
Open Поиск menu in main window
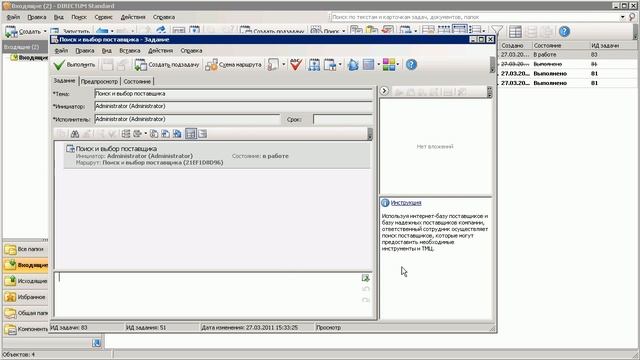79,17
